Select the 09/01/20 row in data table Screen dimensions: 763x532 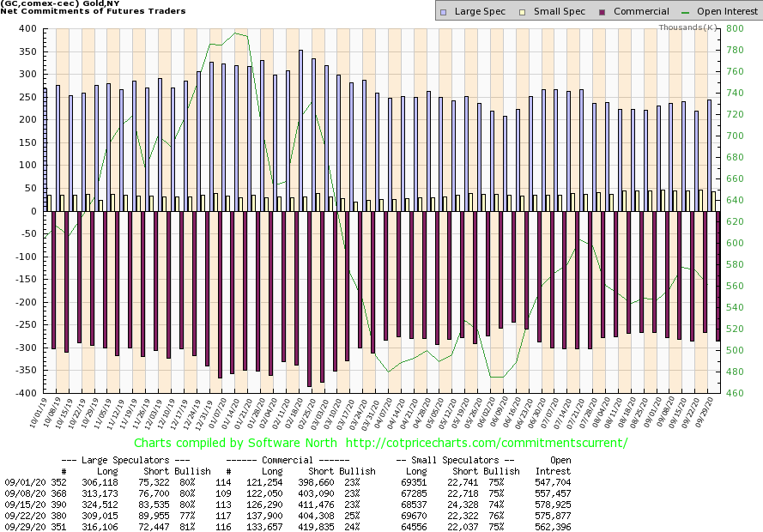tap(24, 484)
